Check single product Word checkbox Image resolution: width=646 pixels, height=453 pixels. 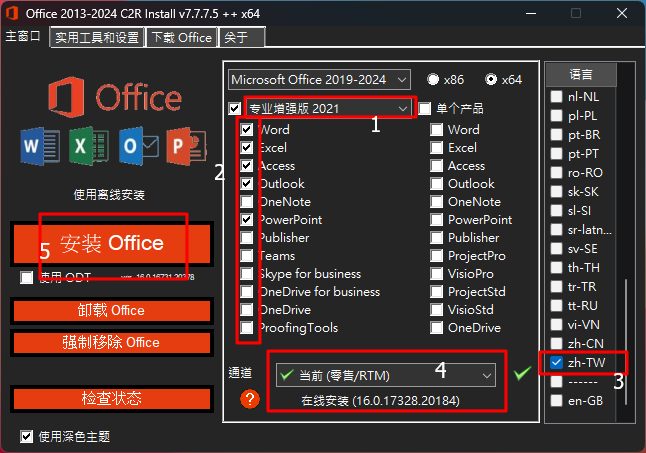click(436, 130)
